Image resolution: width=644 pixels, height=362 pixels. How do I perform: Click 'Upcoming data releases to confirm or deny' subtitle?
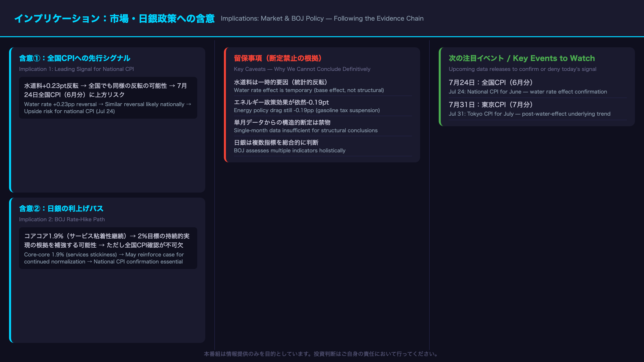coord(522,69)
